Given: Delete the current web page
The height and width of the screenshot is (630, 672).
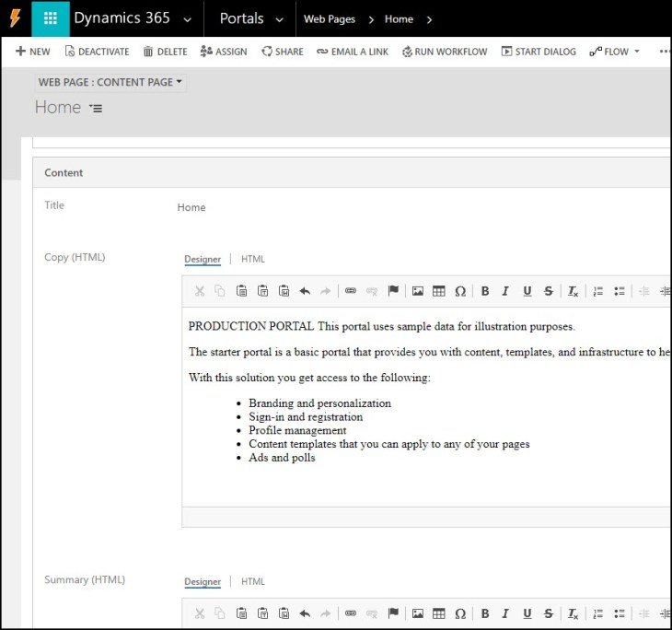Looking at the screenshot, I should pyautogui.click(x=166, y=52).
